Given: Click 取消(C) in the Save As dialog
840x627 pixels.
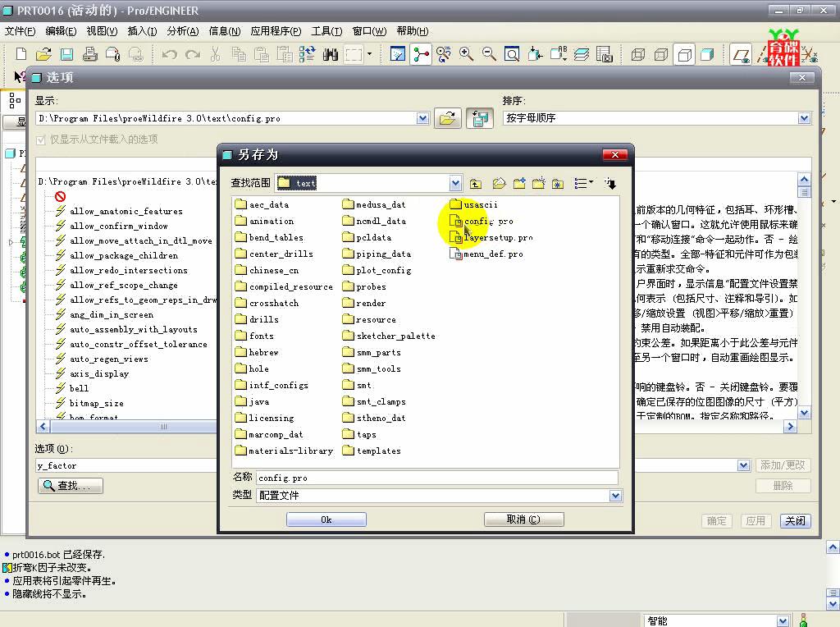Looking at the screenshot, I should coord(523,519).
